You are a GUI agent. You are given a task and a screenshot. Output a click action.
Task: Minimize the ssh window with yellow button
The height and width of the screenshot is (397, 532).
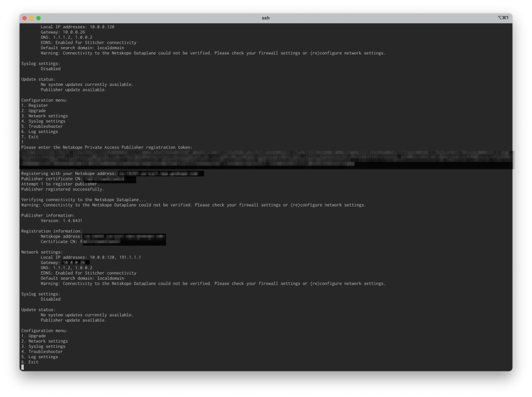point(32,18)
